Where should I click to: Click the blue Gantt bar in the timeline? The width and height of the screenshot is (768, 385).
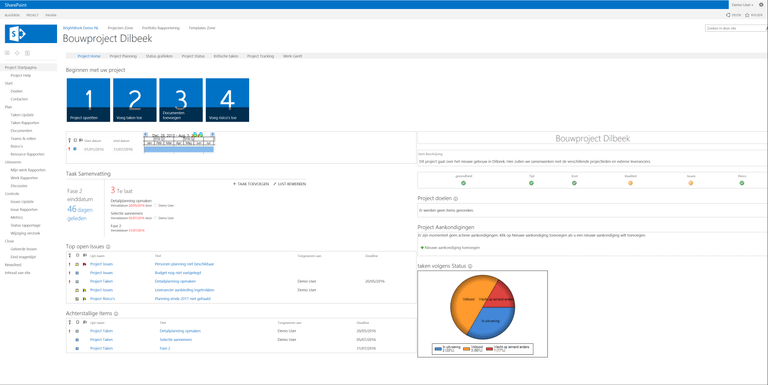(x=179, y=149)
